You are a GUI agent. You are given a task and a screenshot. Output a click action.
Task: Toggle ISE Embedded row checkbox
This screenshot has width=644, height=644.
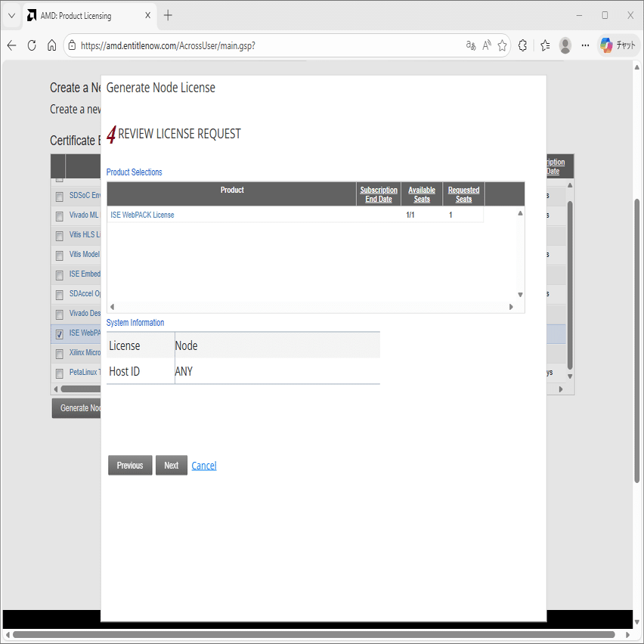point(59,275)
